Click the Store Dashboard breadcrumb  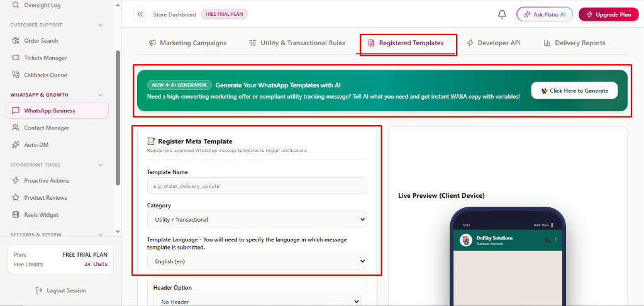click(175, 14)
